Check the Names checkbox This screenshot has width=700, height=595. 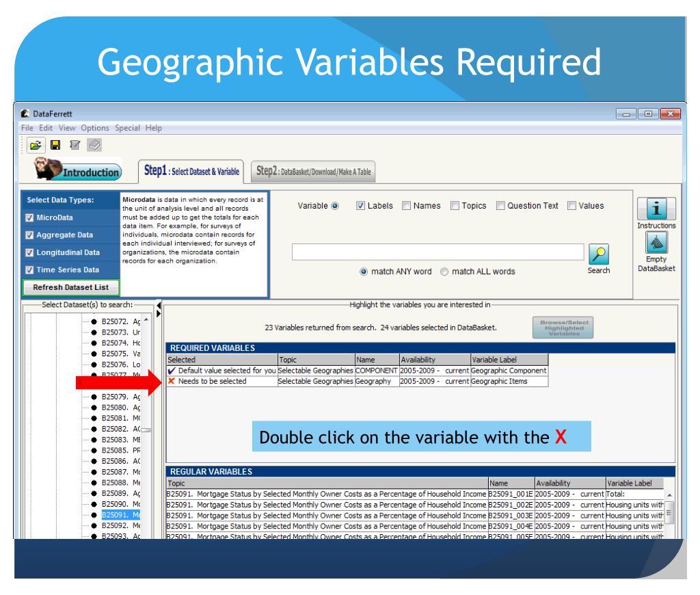coord(406,205)
